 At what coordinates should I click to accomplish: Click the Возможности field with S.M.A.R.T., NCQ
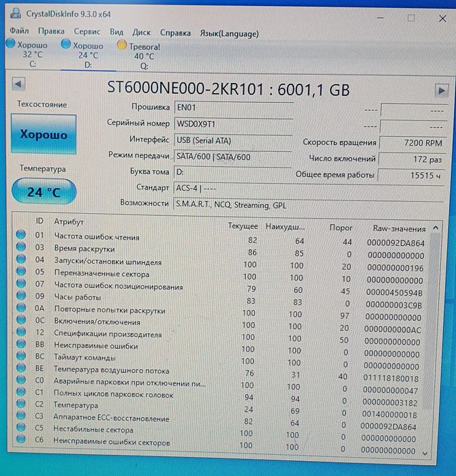308,205
